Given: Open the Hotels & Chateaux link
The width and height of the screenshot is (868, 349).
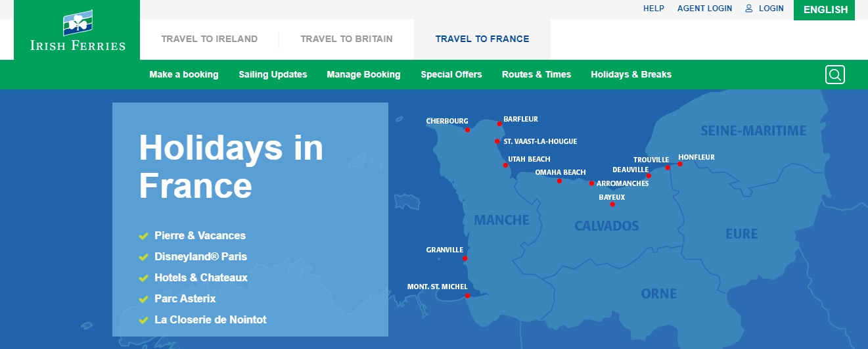Looking at the screenshot, I should coord(201,277).
